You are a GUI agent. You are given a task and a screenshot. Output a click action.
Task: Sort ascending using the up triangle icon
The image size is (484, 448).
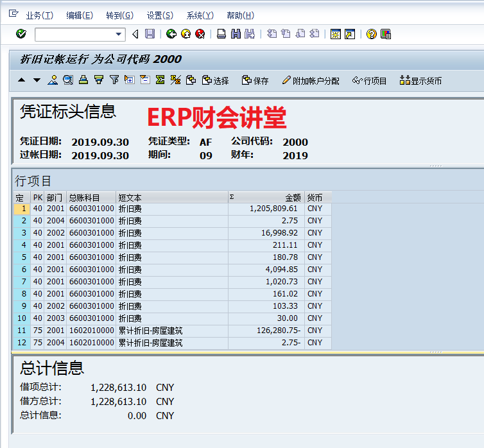click(21, 80)
